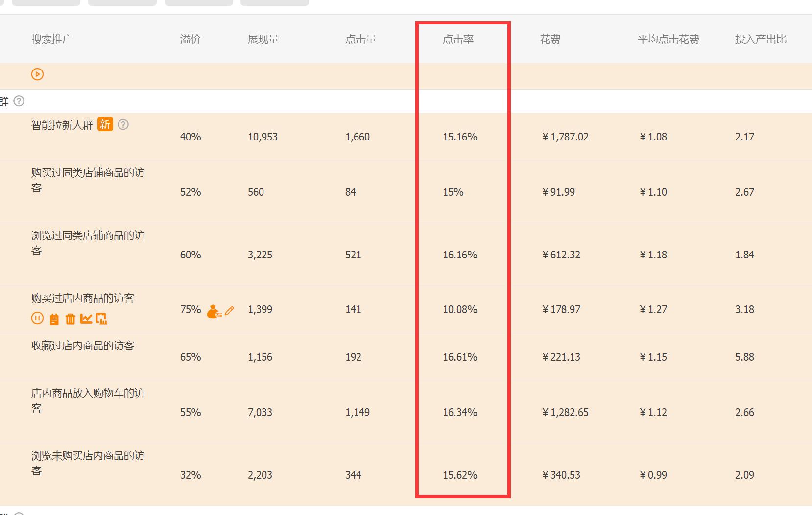Click the clipboard notes icon under 购买过店内商品的访客
This screenshot has width=812, height=515.
pyautogui.click(x=54, y=319)
